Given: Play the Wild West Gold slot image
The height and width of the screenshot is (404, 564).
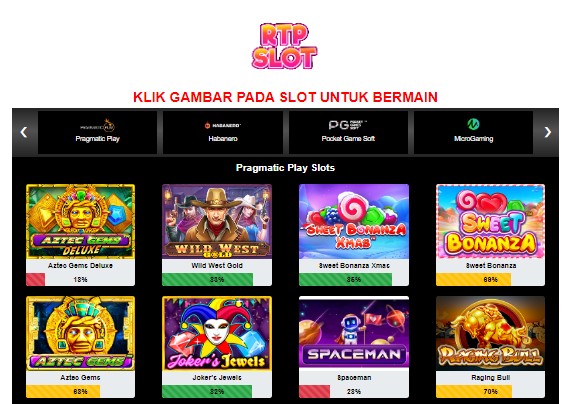Looking at the screenshot, I should click(217, 222).
